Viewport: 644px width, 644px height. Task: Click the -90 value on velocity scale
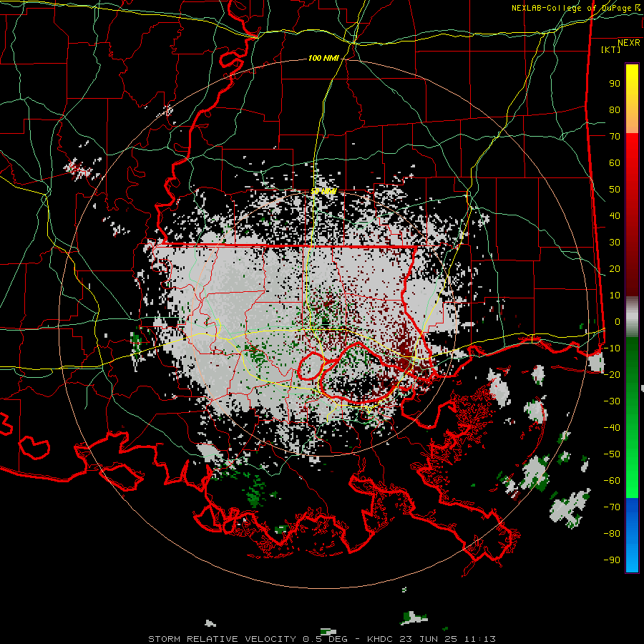coord(612,560)
